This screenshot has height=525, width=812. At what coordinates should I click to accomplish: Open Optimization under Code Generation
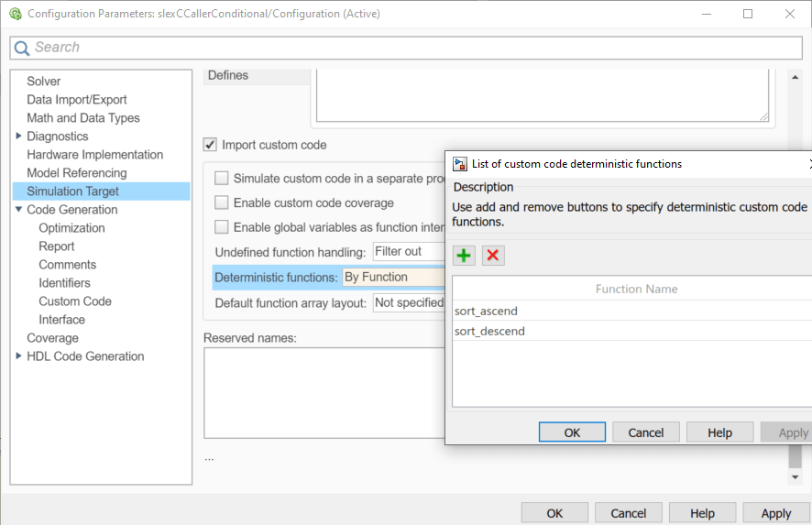(x=71, y=228)
